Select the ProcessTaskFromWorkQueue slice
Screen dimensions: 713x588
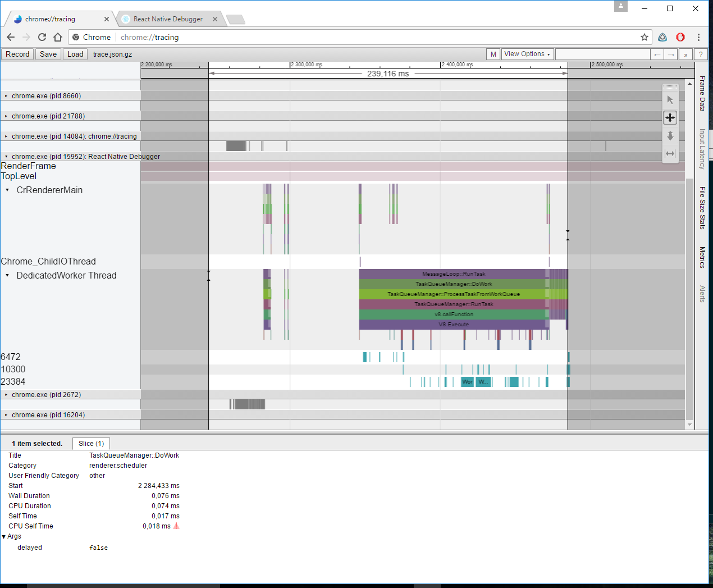click(x=454, y=294)
